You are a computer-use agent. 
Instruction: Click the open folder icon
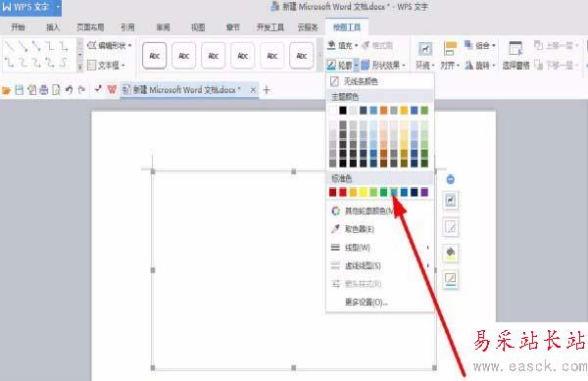(6, 90)
